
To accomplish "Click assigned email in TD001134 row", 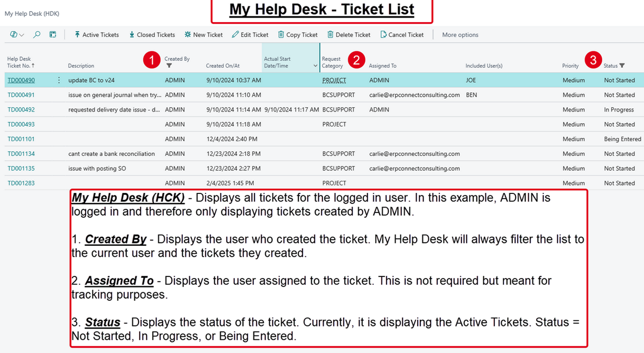I will click(x=415, y=154).
